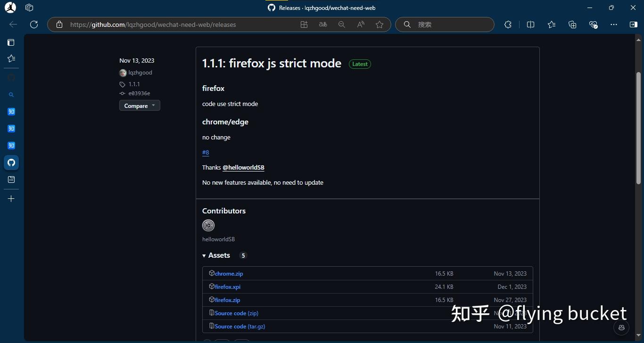Screen dimensions: 644x343
Task: Search open tabs in the vertical sidebar
Action: (11, 94)
